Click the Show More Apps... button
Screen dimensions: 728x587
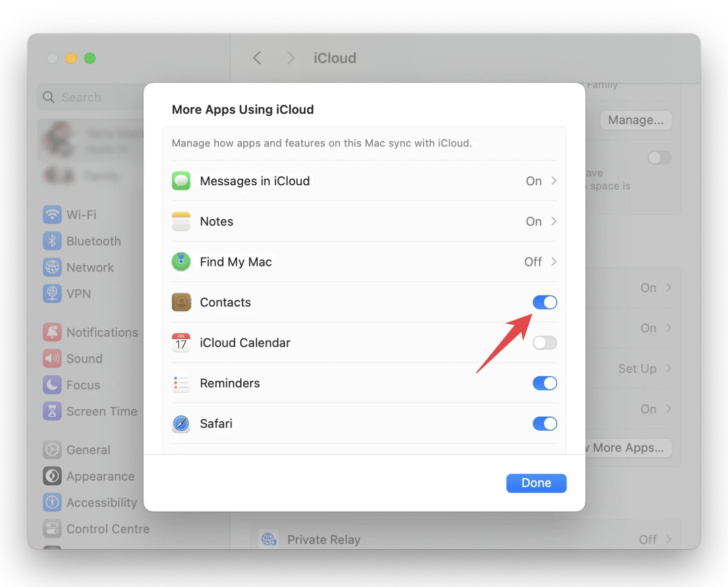(628, 448)
